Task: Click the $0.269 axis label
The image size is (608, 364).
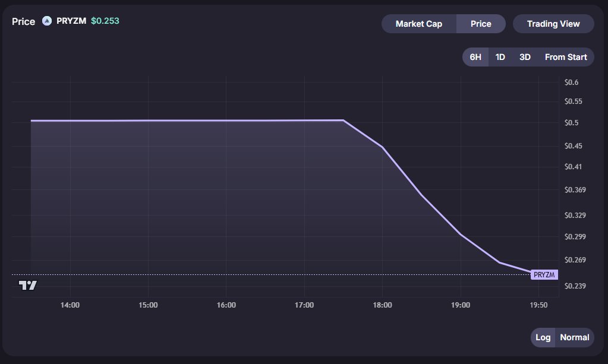Action: coord(575,260)
